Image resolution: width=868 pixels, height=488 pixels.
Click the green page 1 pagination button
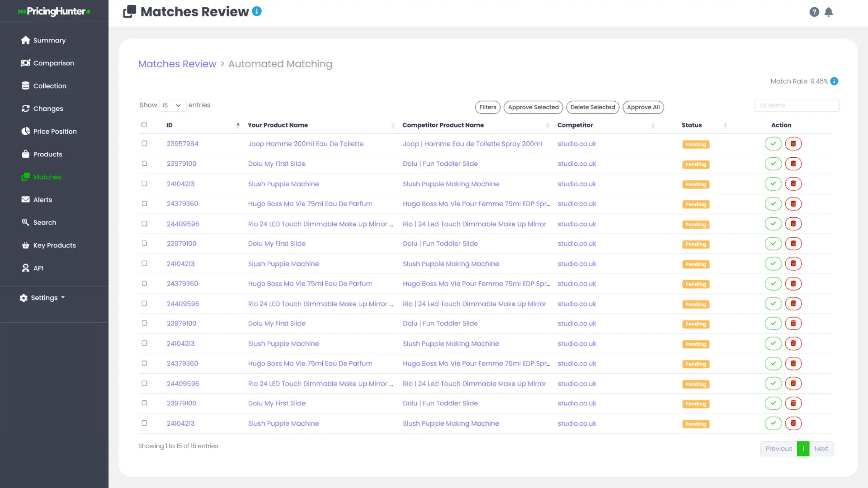click(x=803, y=449)
